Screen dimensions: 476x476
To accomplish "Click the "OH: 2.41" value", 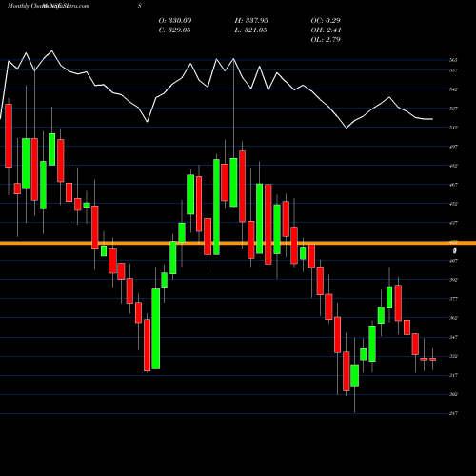I will pyautogui.click(x=326, y=30).
